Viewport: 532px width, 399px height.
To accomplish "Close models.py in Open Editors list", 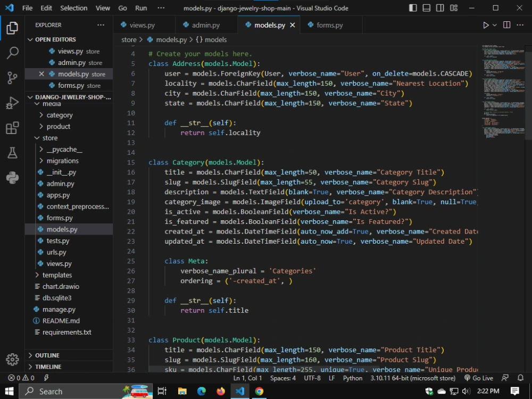I will click(x=41, y=74).
